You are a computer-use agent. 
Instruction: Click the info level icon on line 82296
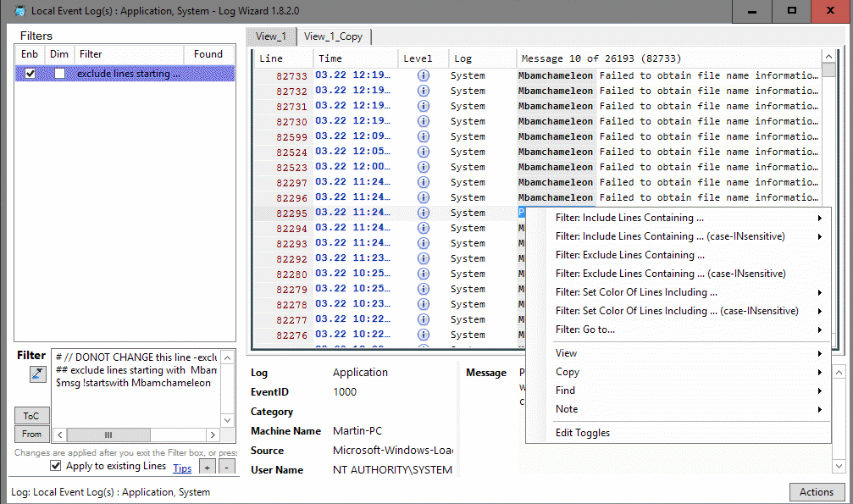click(424, 197)
